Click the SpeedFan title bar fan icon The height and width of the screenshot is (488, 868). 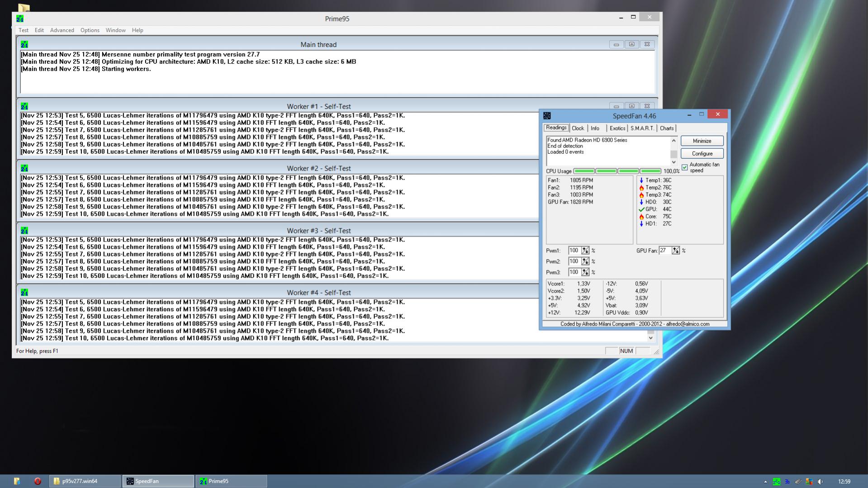(x=547, y=116)
